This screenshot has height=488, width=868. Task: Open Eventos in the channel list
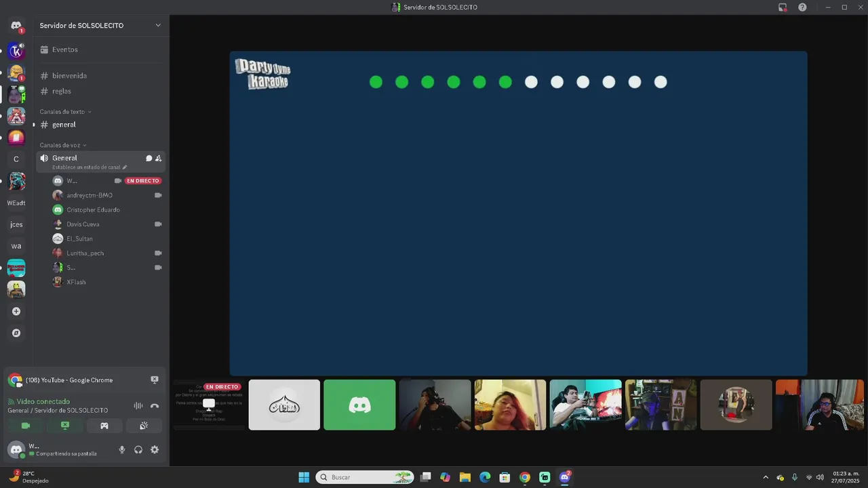(101, 49)
